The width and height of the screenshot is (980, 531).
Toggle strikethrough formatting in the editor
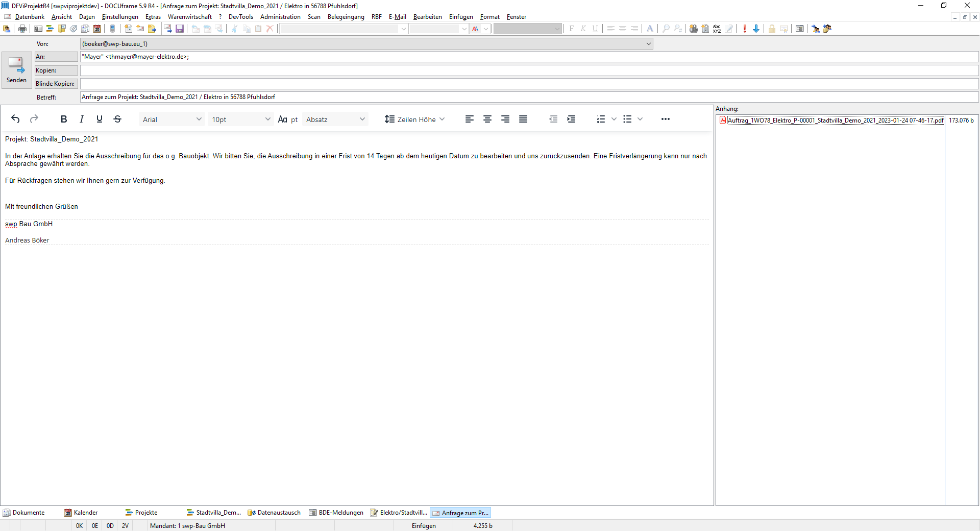[117, 119]
